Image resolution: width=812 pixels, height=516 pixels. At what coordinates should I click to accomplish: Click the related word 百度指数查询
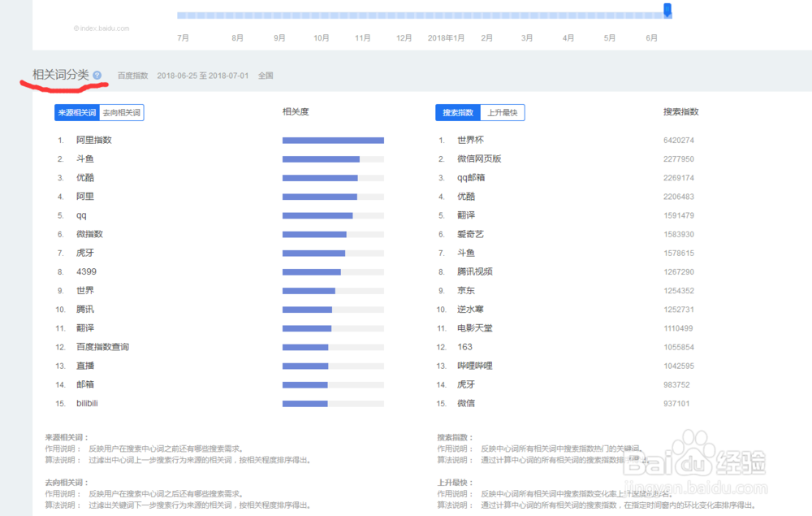tap(102, 347)
